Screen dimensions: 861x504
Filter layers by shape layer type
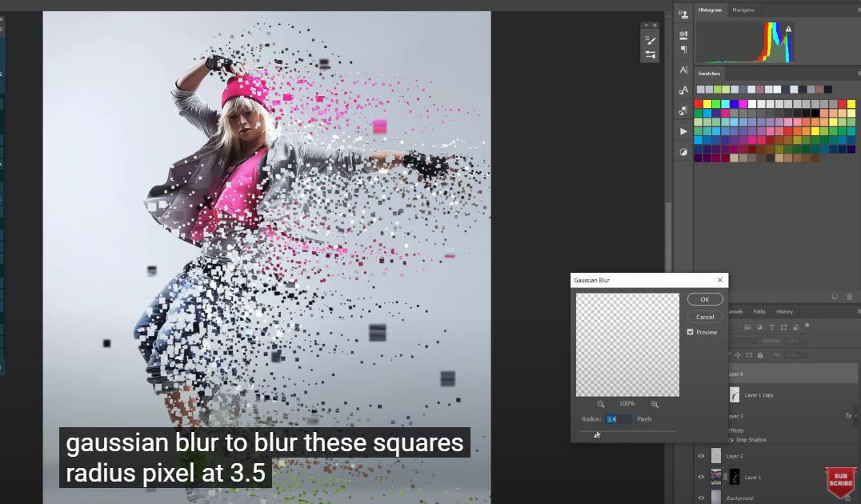point(783,327)
